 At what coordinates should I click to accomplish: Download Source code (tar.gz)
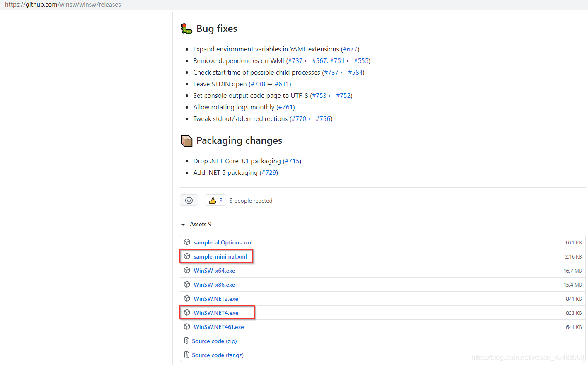pyautogui.click(x=218, y=355)
